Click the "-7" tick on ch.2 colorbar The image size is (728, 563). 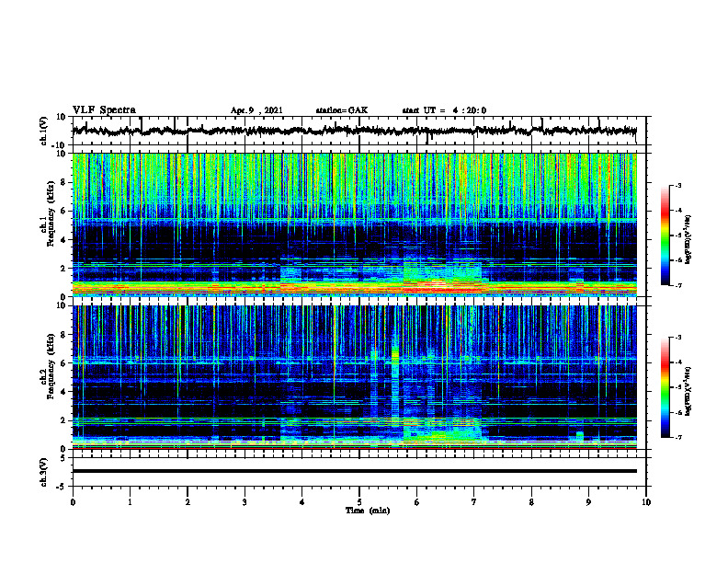click(x=677, y=437)
